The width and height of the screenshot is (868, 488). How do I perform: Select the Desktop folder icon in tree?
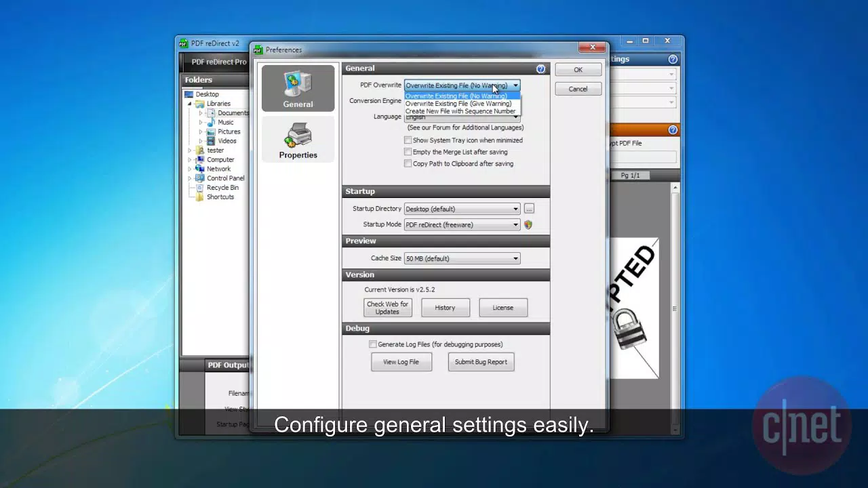(189, 94)
